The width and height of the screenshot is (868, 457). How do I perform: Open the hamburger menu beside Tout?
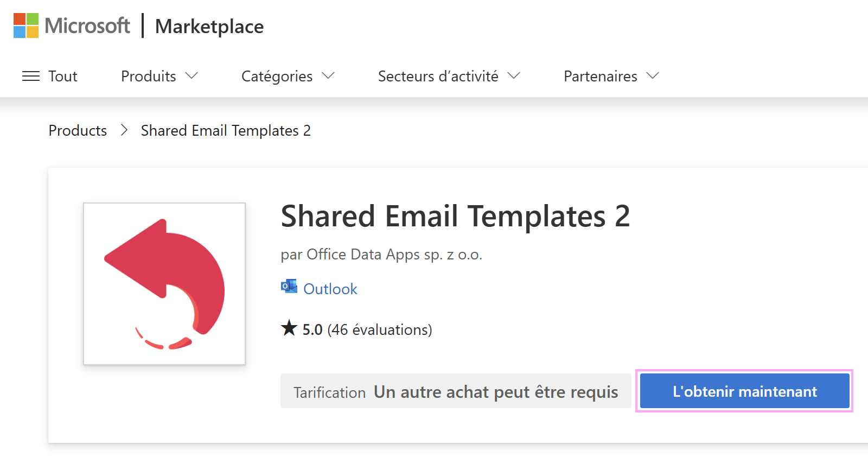point(31,76)
